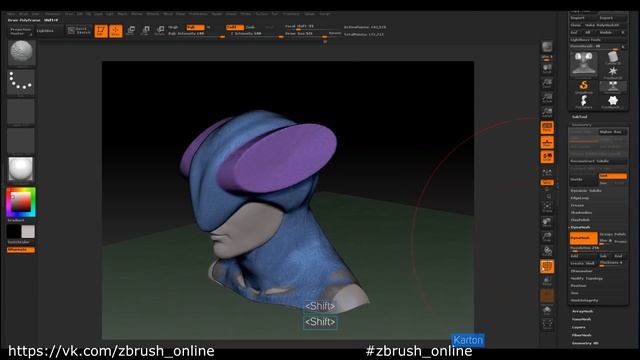Image resolution: width=640 pixels, height=360 pixels.
Task: Expand the EdgeLoop section
Action: (x=580, y=198)
